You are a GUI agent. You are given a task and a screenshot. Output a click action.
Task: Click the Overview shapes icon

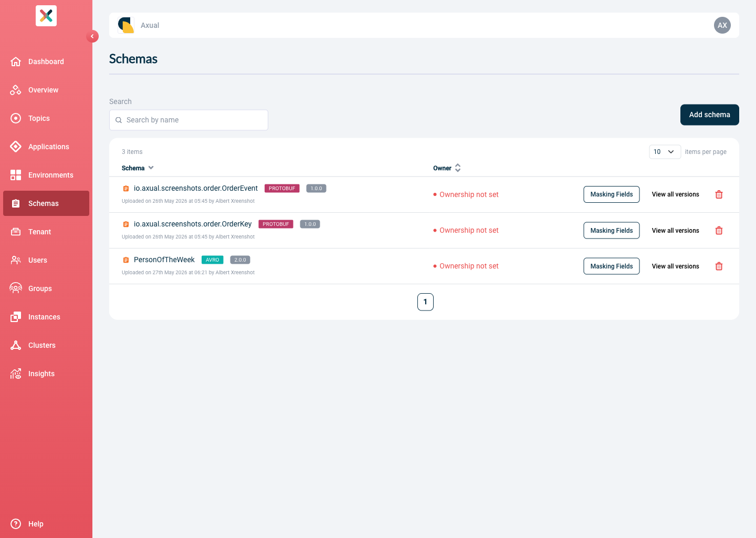click(16, 90)
